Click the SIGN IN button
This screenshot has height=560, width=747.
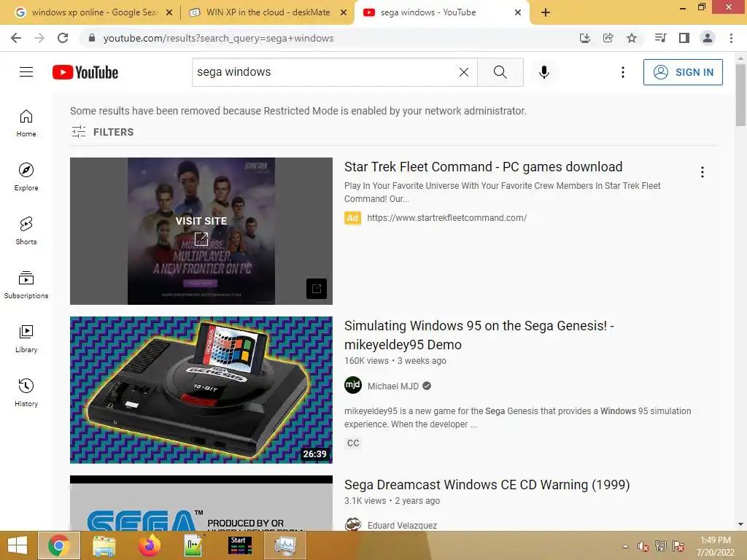(x=683, y=72)
